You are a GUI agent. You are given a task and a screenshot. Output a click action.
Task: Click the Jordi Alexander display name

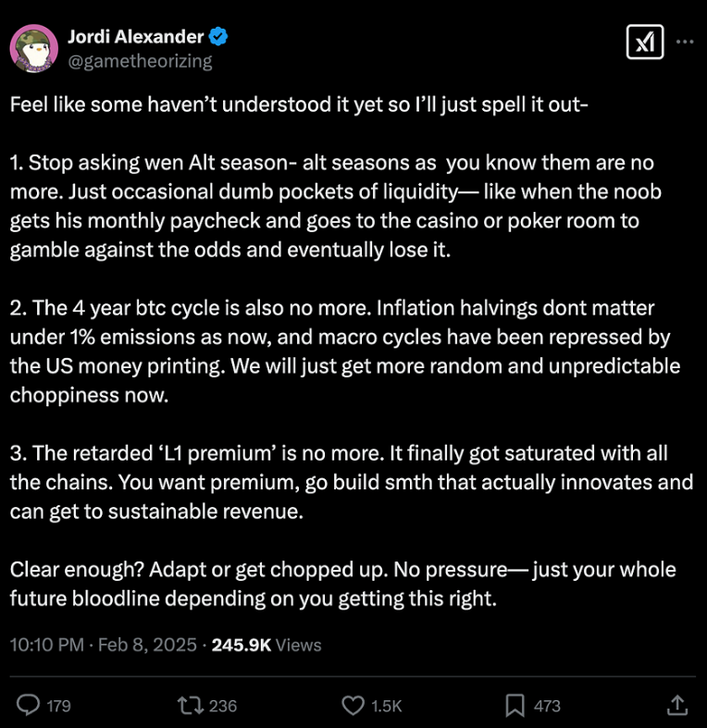[x=135, y=37]
